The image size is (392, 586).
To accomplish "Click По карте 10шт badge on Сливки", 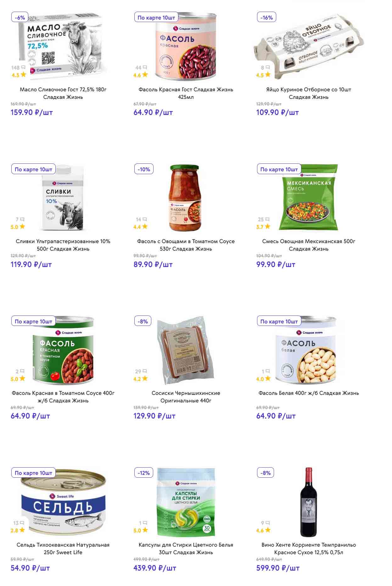I will [33, 169].
